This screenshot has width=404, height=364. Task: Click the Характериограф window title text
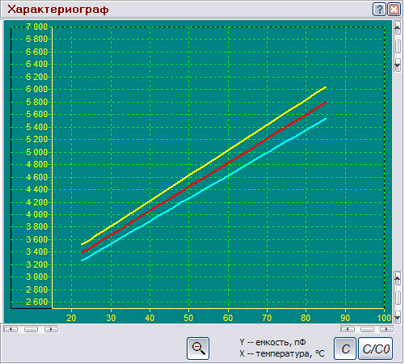(x=58, y=9)
